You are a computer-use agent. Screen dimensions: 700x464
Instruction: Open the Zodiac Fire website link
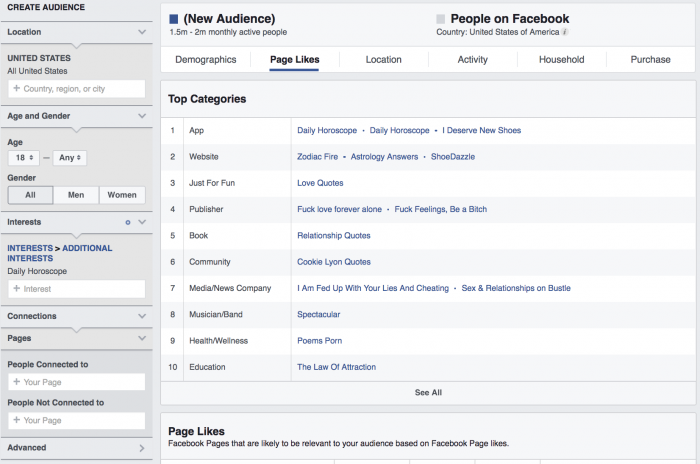pyautogui.click(x=317, y=157)
